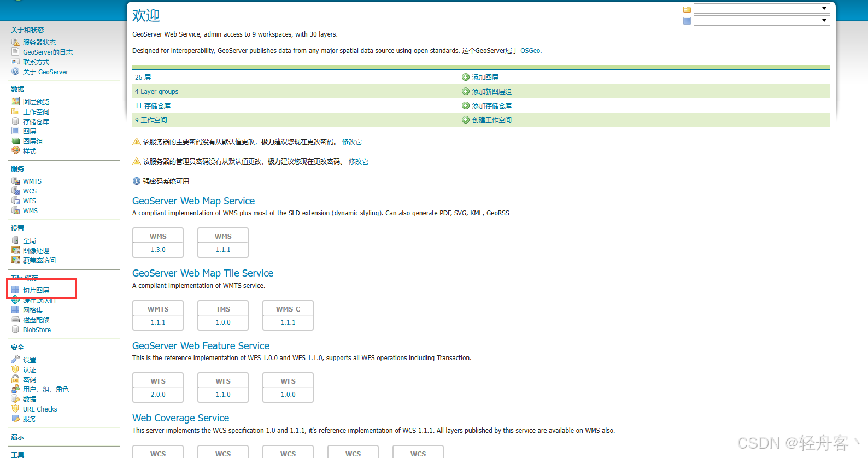Click the WMTS 1.1.1 button
868x458 pixels.
[x=158, y=315]
